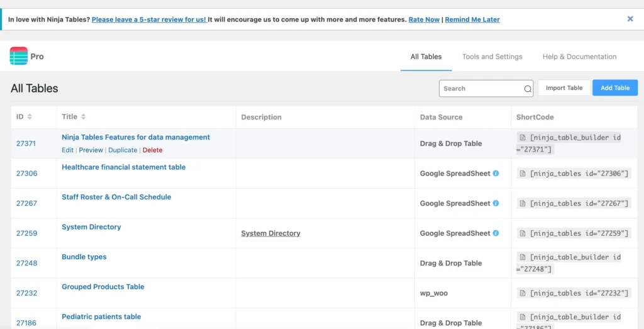Open the System Directory table title
This screenshot has height=329, width=644.
pyautogui.click(x=91, y=226)
